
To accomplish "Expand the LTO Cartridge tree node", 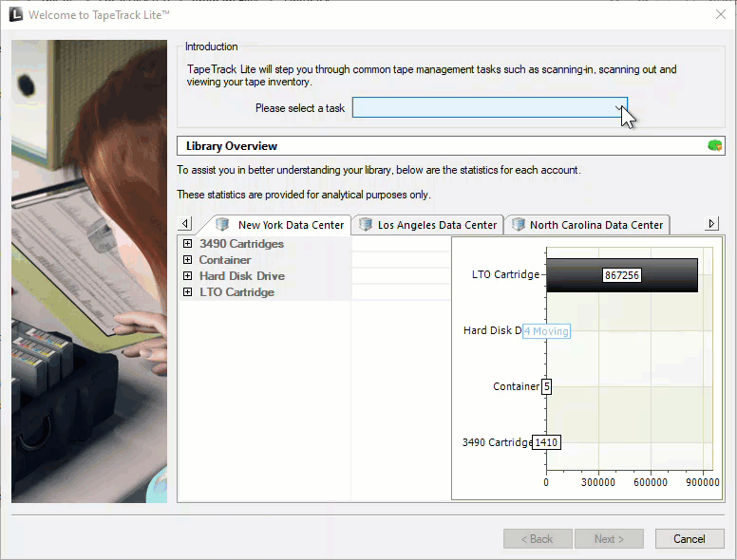I will (x=187, y=291).
